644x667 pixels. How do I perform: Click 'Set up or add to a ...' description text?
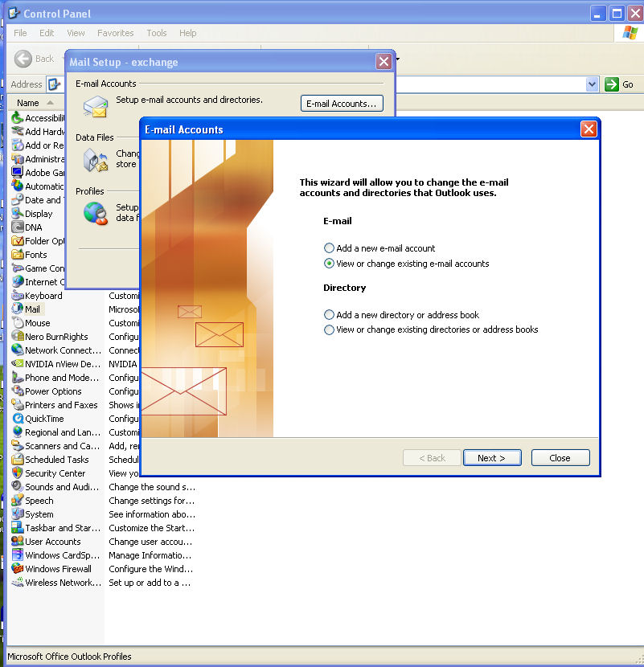pos(150,583)
